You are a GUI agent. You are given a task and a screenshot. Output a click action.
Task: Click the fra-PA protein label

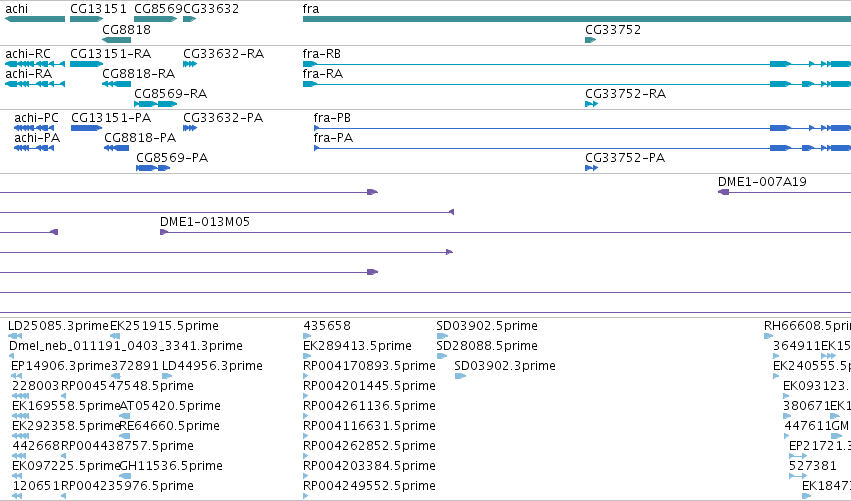(x=333, y=138)
